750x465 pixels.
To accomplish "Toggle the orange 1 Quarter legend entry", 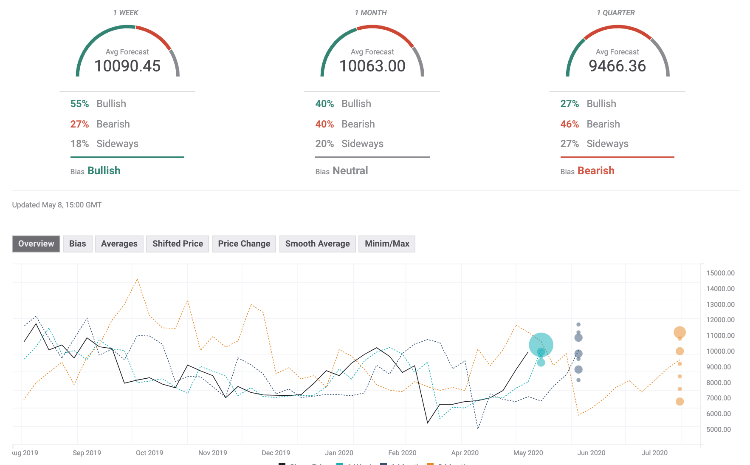I will 445,463.
